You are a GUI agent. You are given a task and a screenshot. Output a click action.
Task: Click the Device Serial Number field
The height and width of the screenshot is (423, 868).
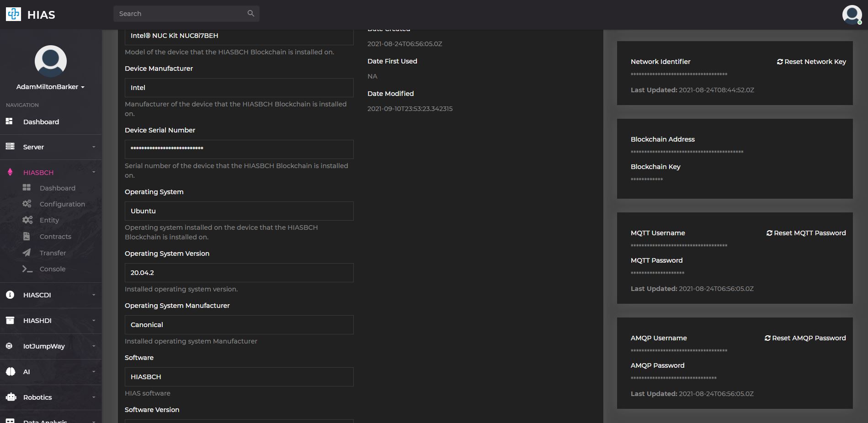(239, 149)
